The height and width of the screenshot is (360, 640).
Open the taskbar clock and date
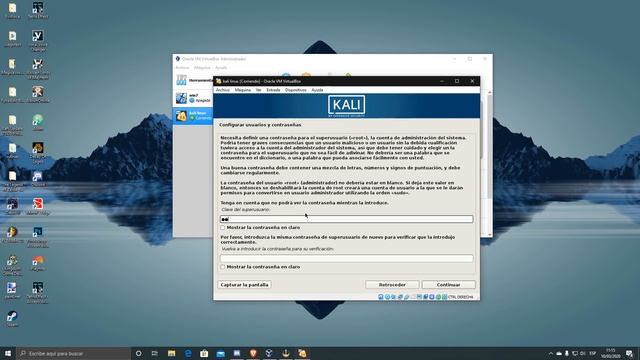(x=611, y=353)
